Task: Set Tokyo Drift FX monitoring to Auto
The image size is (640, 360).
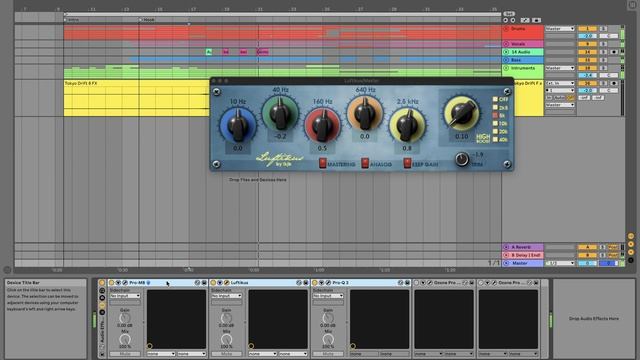Action: tap(559, 98)
